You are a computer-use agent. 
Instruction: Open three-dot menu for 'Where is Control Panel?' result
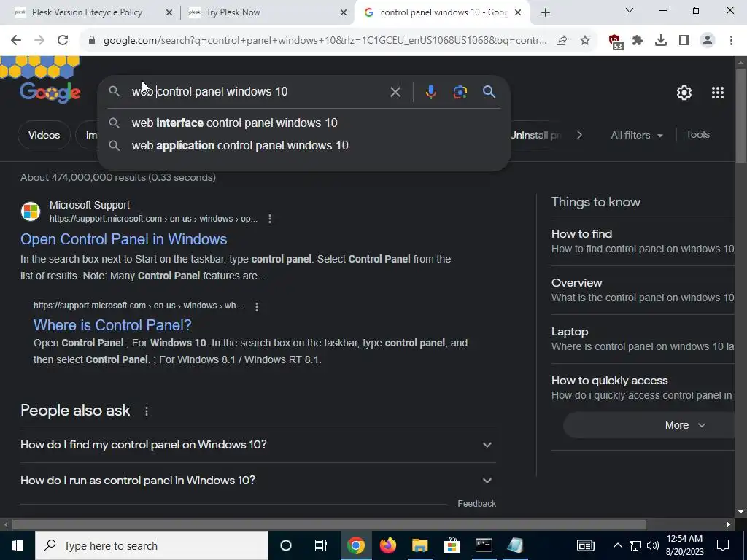[x=257, y=307]
